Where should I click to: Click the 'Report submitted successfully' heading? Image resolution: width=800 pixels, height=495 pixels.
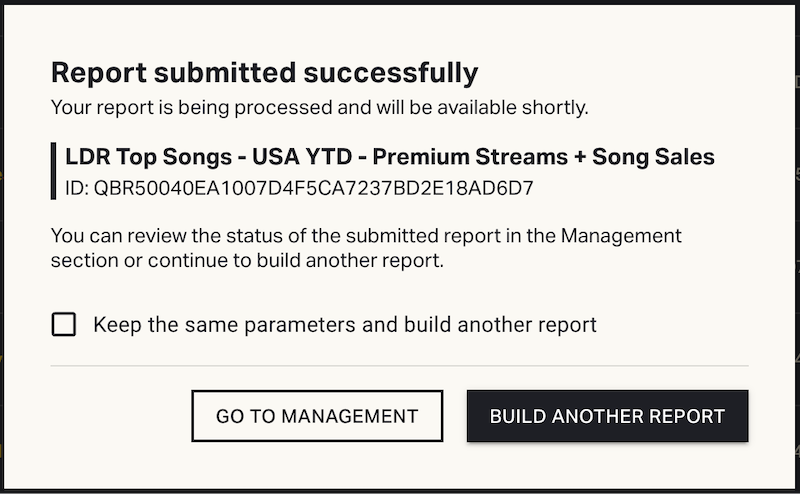click(264, 72)
